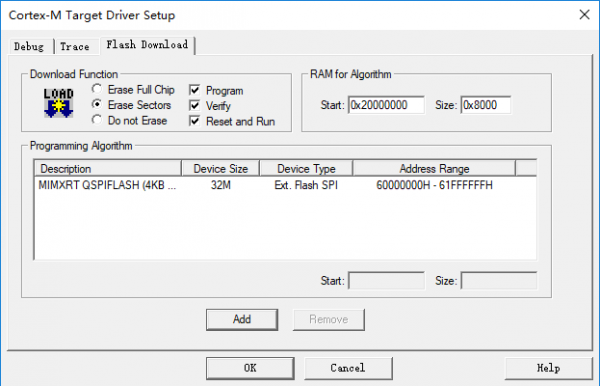This screenshot has width=600, height=386.
Task: Uncheck the Program checkbox
Action: (195, 90)
